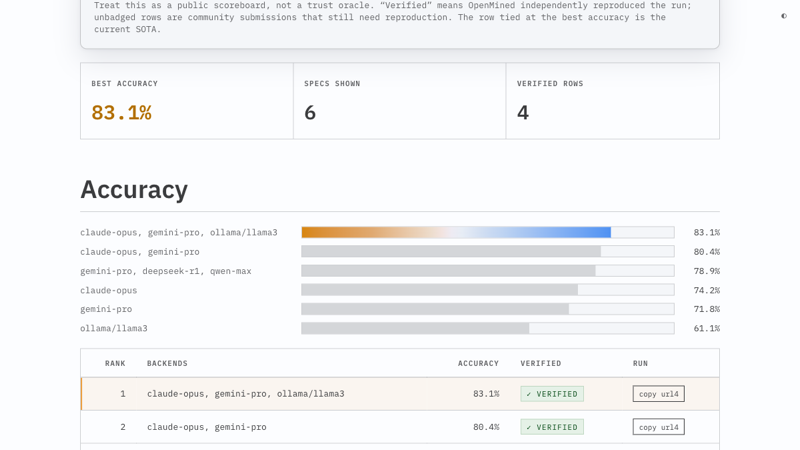Click the chart label 'gemini-pro' alone

click(106, 309)
